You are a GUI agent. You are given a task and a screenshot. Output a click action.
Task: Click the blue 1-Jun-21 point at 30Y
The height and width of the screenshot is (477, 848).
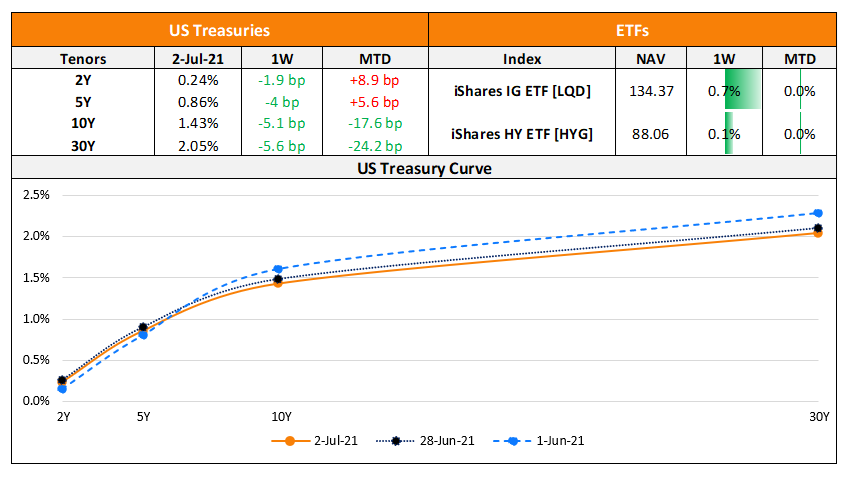point(818,213)
